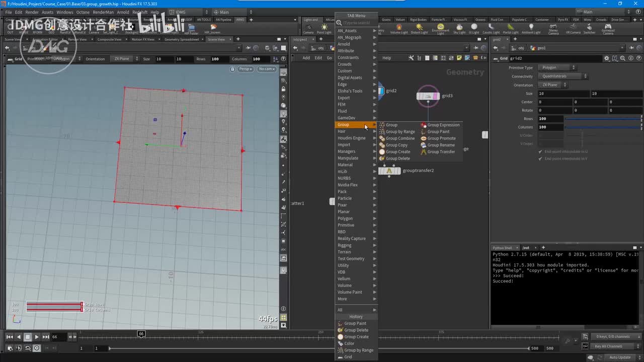
Task: Choose Group Expression from the submenu
Action: click(443, 125)
